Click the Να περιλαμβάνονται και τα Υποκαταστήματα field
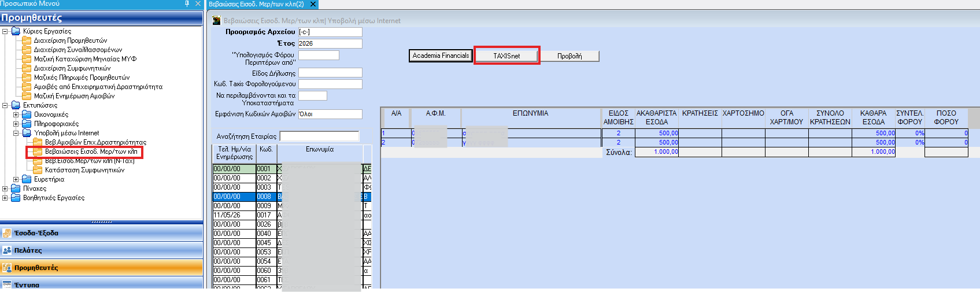This screenshot has height=292, width=980. coord(313,95)
